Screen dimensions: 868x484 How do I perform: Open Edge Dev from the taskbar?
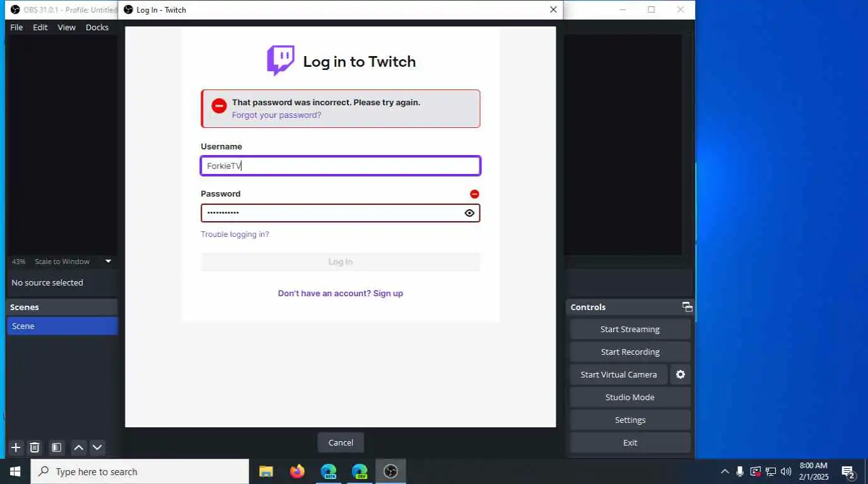[x=360, y=471]
